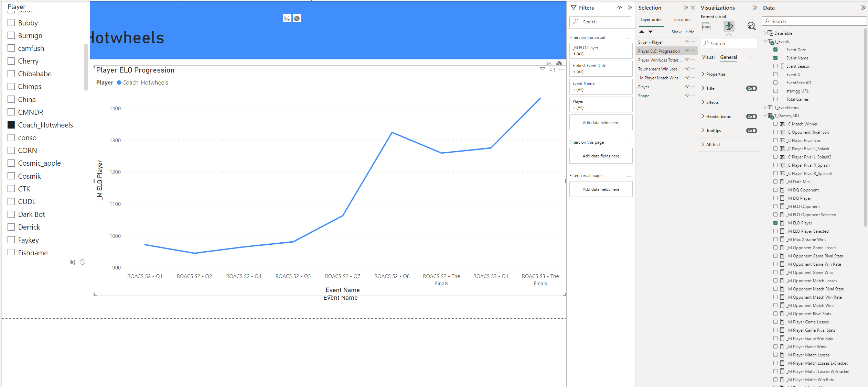Open more options on ELO chart header
The width and height of the screenshot is (868, 387).
(x=562, y=70)
